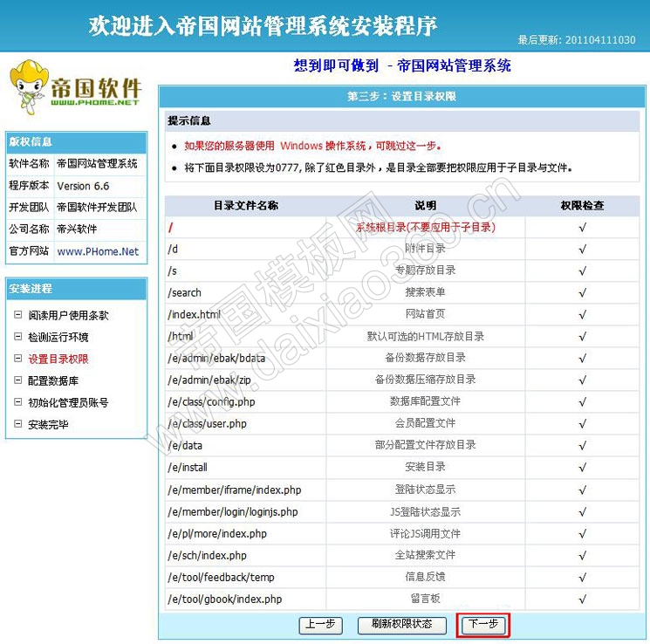The image size is (650, 644).
Task: Click the square icon beside 配置数据库
Action: [x=17, y=380]
